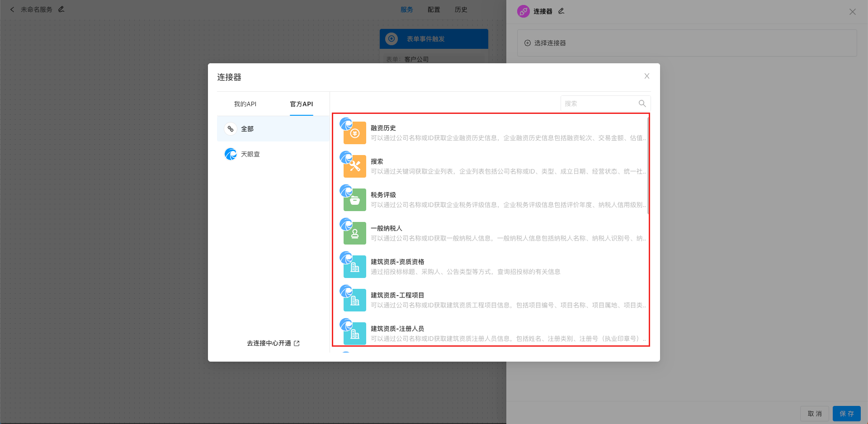Open the 去连接中心开通 link
The height and width of the screenshot is (424, 868).
coord(273,343)
